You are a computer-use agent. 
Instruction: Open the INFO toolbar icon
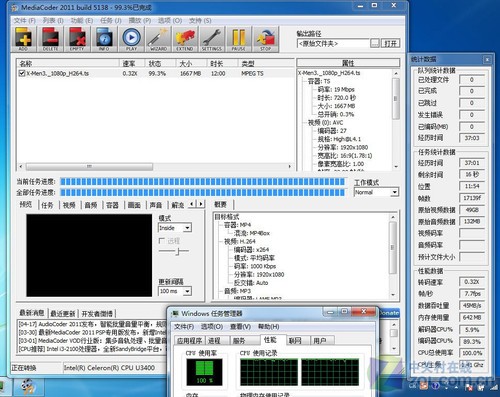pos(104,39)
